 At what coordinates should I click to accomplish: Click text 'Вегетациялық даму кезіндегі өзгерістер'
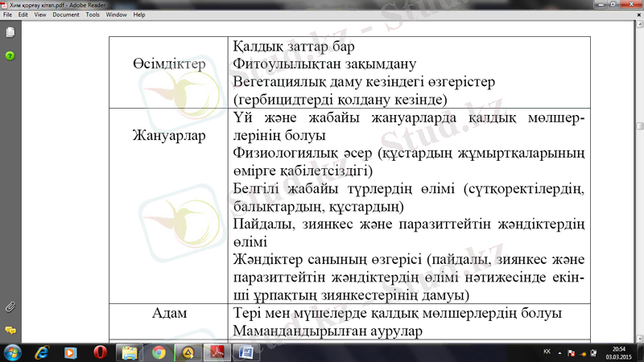(364, 82)
